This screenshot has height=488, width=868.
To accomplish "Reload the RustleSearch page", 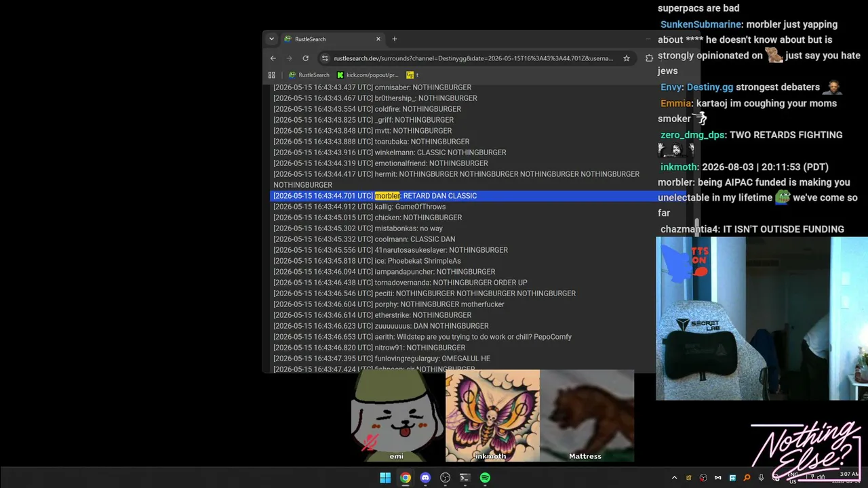I will pyautogui.click(x=306, y=58).
